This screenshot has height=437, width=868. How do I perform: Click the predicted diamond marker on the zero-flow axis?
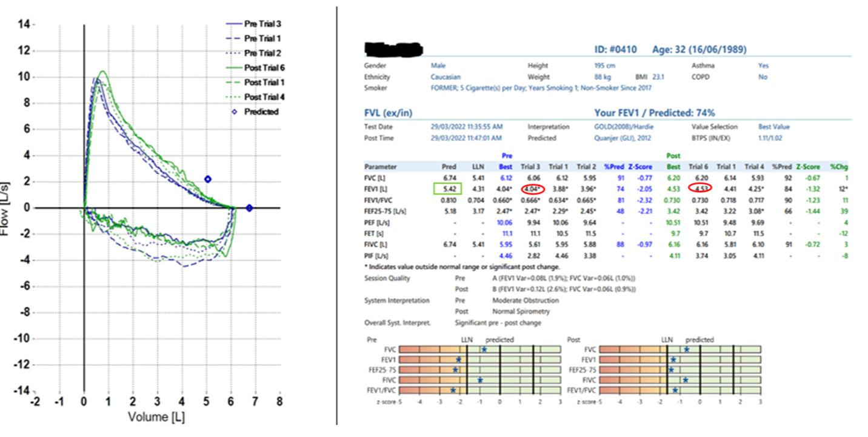249,208
